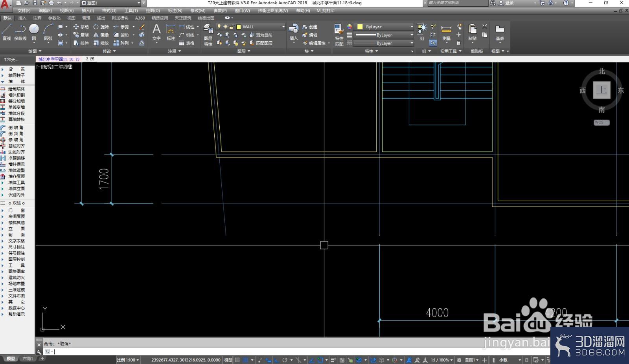Click the yellow WALL layer color swatch
Image resolution: width=629 pixels, height=364 pixels.
(239, 27)
